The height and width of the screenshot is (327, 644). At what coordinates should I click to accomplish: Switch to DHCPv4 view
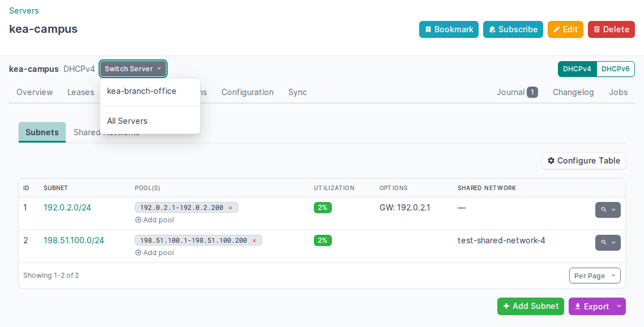tap(577, 69)
